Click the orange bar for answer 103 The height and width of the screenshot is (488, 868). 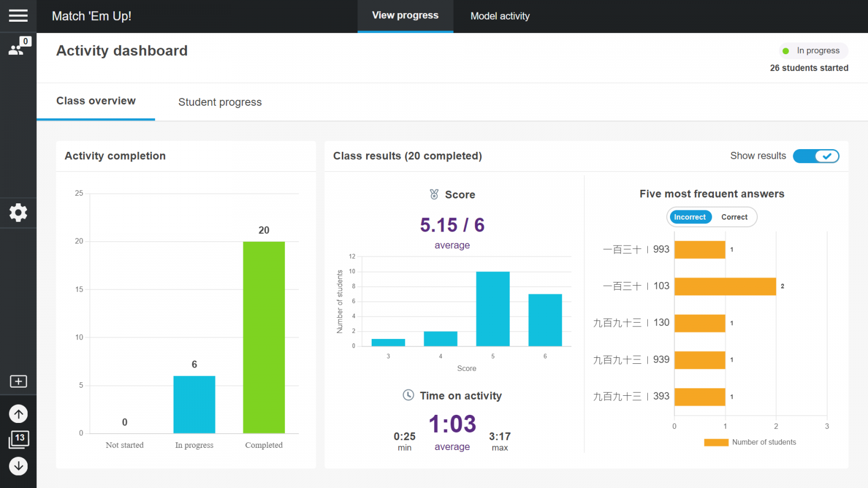(x=725, y=286)
